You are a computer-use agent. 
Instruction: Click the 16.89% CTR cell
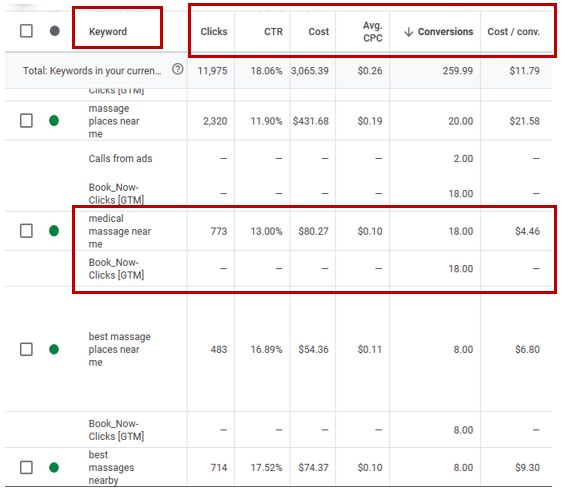click(267, 350)
